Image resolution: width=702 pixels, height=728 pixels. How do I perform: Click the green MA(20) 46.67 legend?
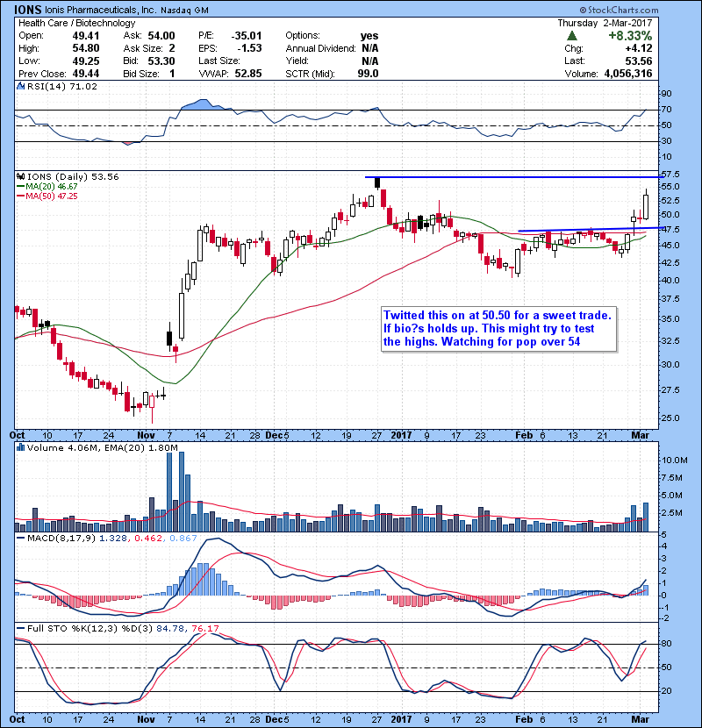47,187
